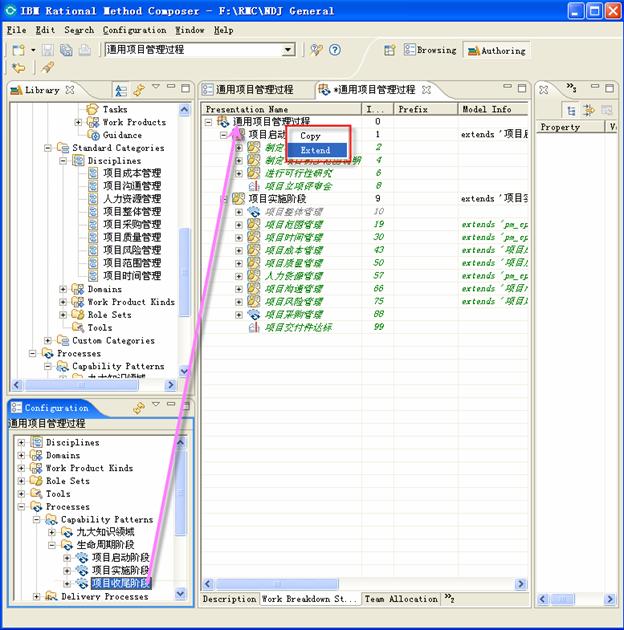This screenshot has height=630, width=624.
Task: Expand Custom Categories node
Action: [x=48, y=341]
